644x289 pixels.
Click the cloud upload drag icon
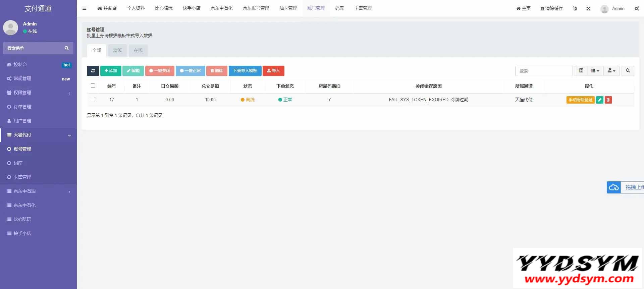pos(614,187)
